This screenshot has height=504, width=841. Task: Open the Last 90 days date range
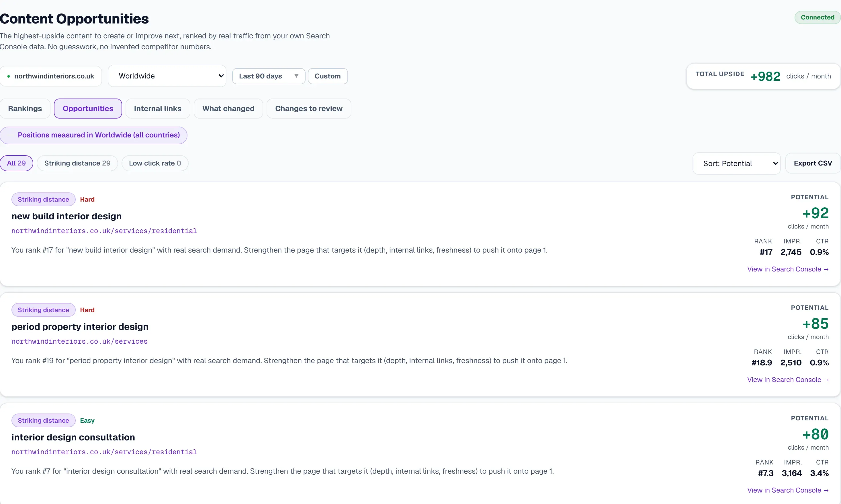pos(269,76)
